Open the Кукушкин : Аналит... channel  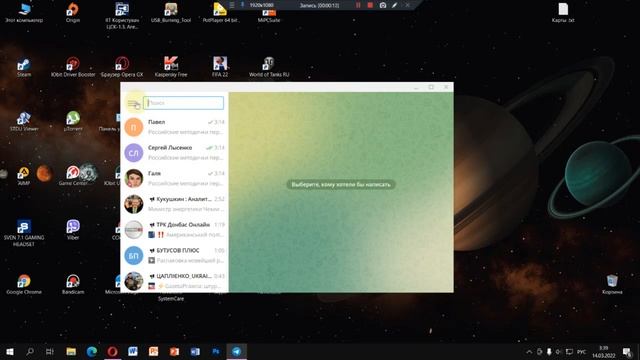175,204
